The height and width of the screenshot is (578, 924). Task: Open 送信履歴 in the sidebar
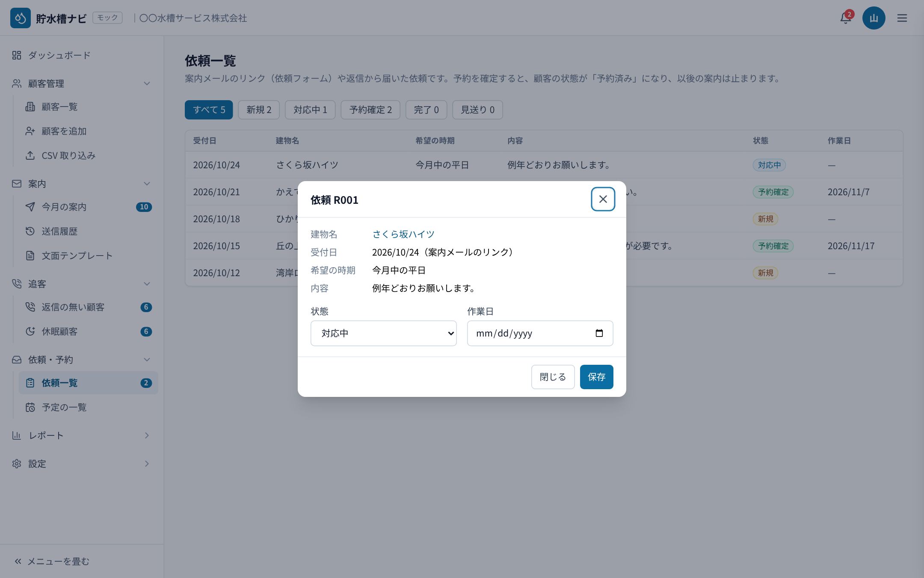click(x=88, y=231)
